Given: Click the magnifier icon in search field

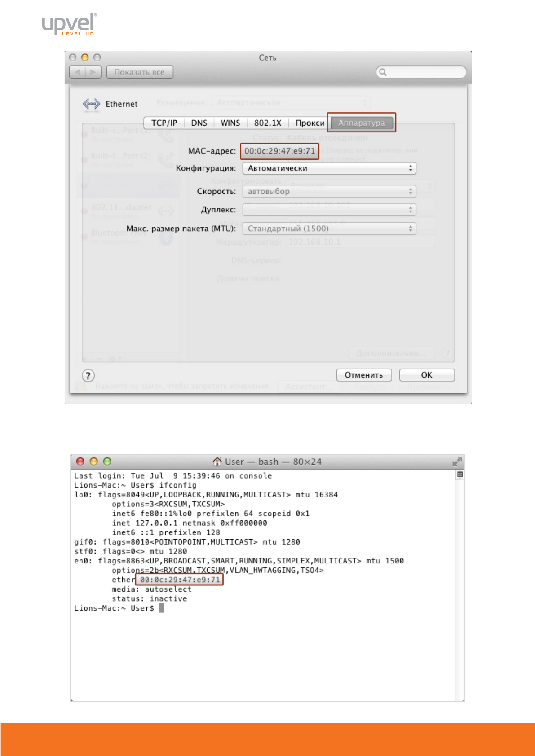Looking at the screenshot, I should [x=383, y=72].
